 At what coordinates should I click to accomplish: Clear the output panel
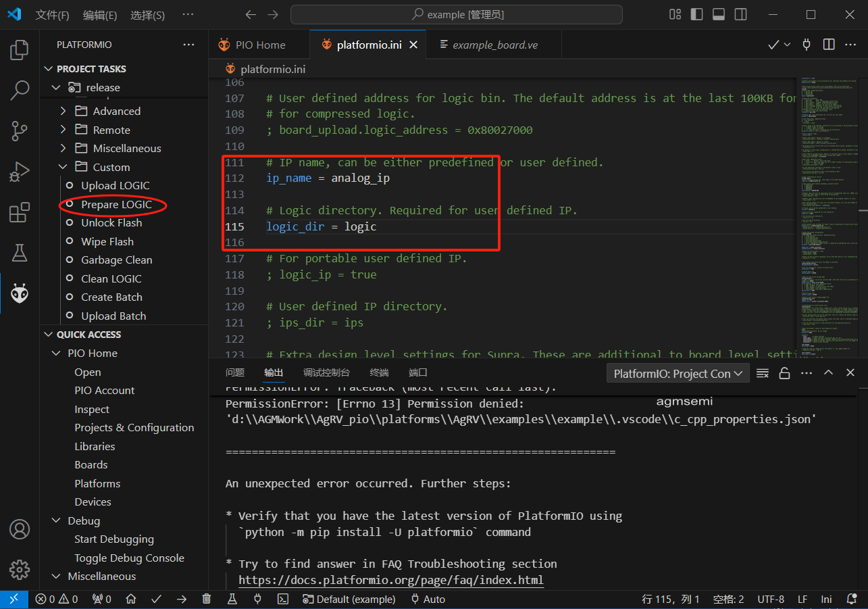763,373
